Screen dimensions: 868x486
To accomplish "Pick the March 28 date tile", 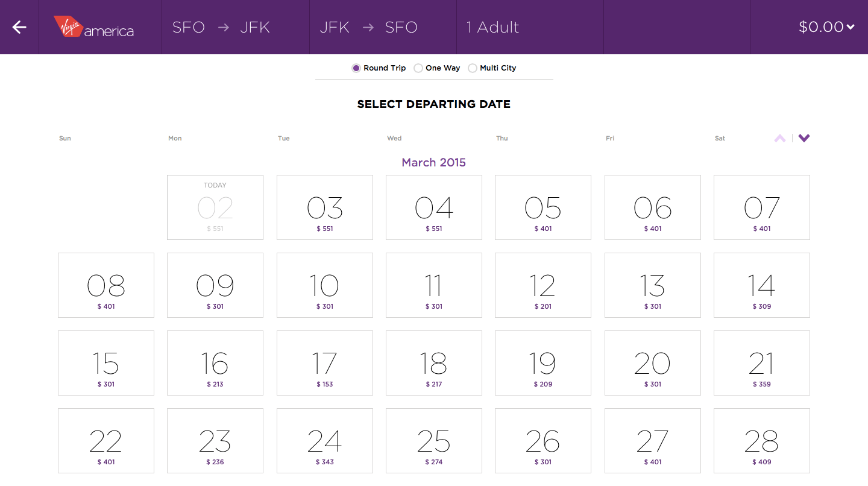I will pos(761,441).
